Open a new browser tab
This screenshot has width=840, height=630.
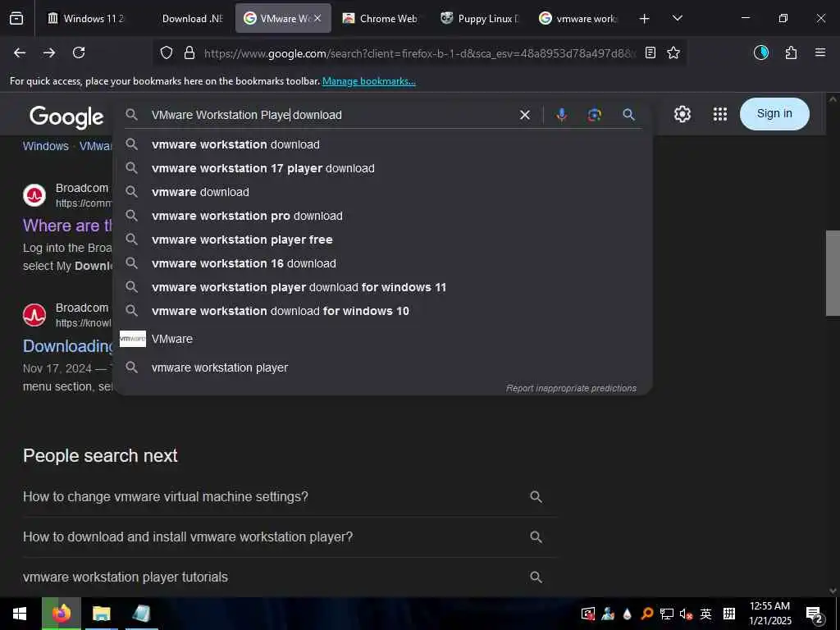[645, 19]
